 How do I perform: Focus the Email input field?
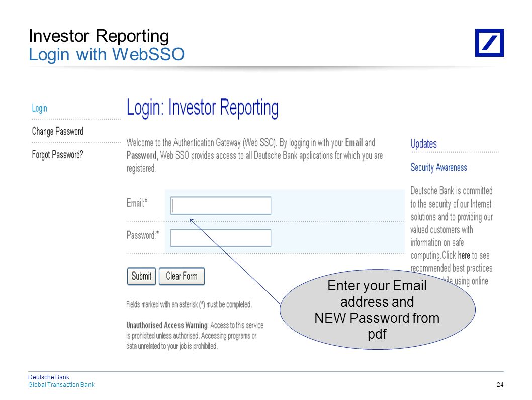coord(221,206)
